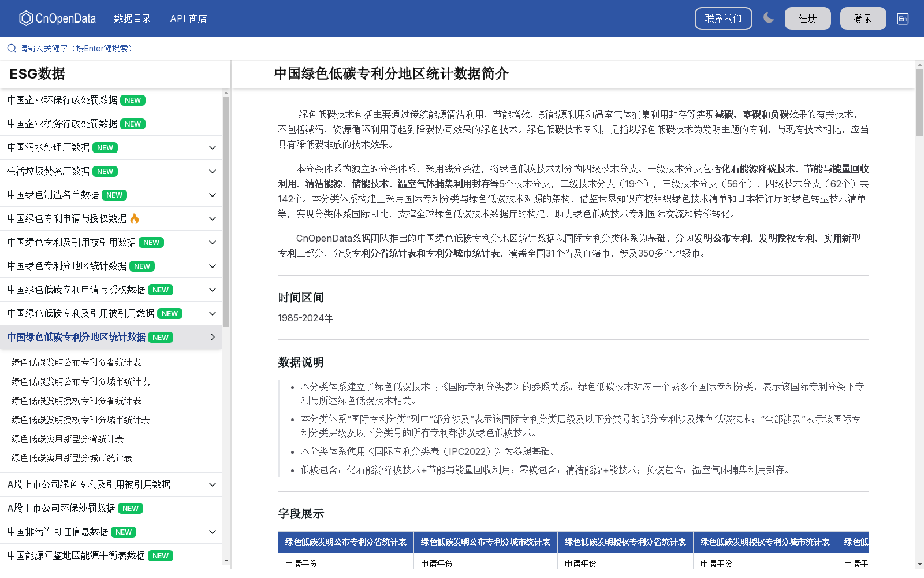
Task: Click table header 绿色低碳发明公布专利分城市统计表
Action: [486, 542]
